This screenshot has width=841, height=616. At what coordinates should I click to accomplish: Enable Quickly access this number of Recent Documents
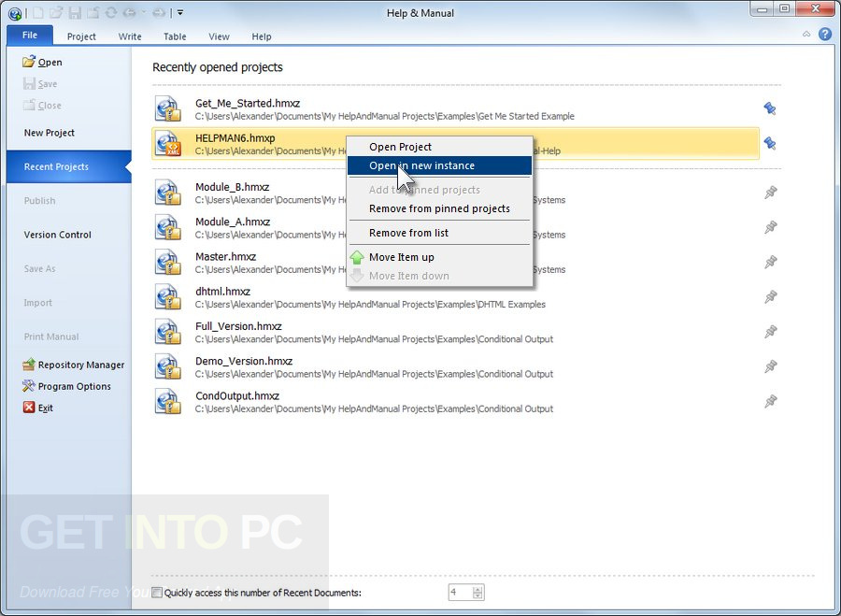point(157,593)
